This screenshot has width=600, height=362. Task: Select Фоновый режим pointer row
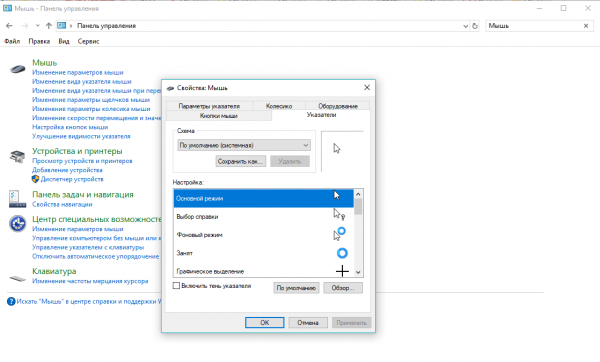[x=263, y=235]
